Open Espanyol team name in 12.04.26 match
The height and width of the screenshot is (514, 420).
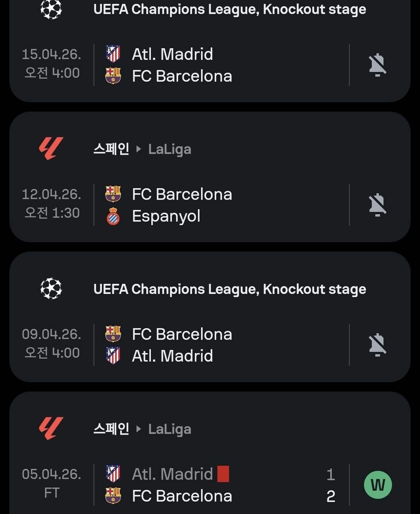tap(166, 216)
